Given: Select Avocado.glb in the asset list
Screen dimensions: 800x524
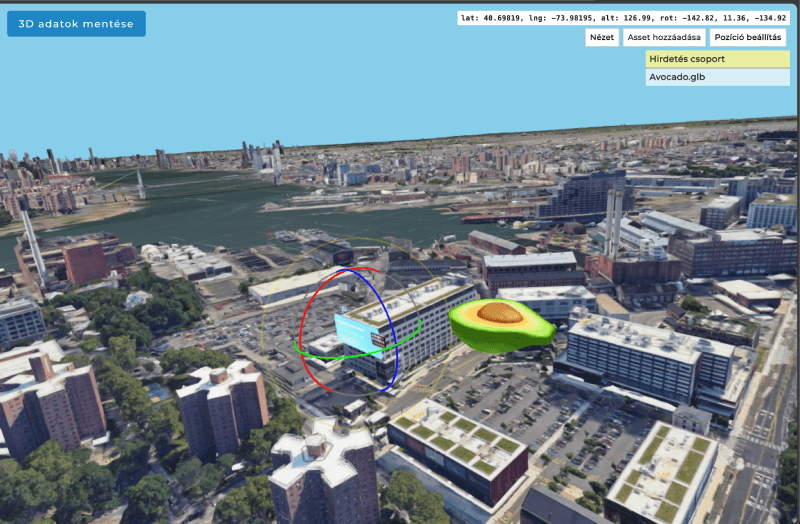Looking at the screenshot, I should click(717, 77).
